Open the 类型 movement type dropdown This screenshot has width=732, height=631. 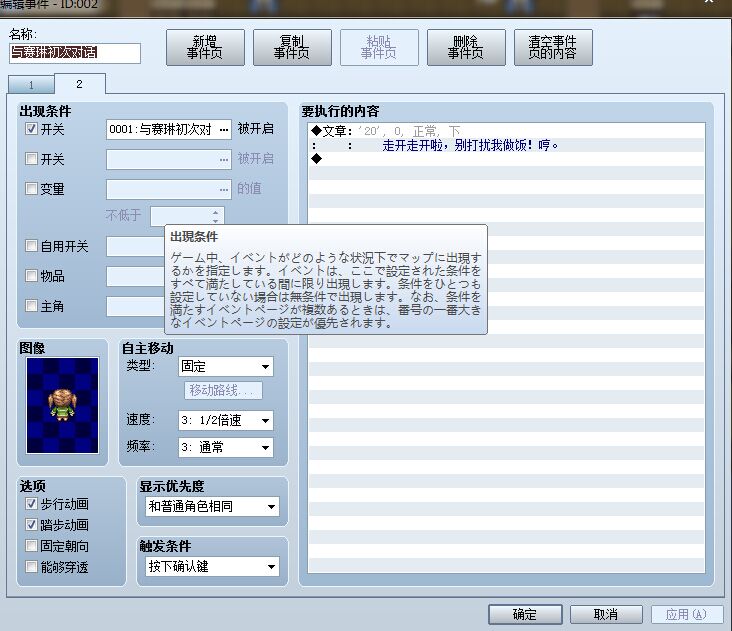pos(226,367)
